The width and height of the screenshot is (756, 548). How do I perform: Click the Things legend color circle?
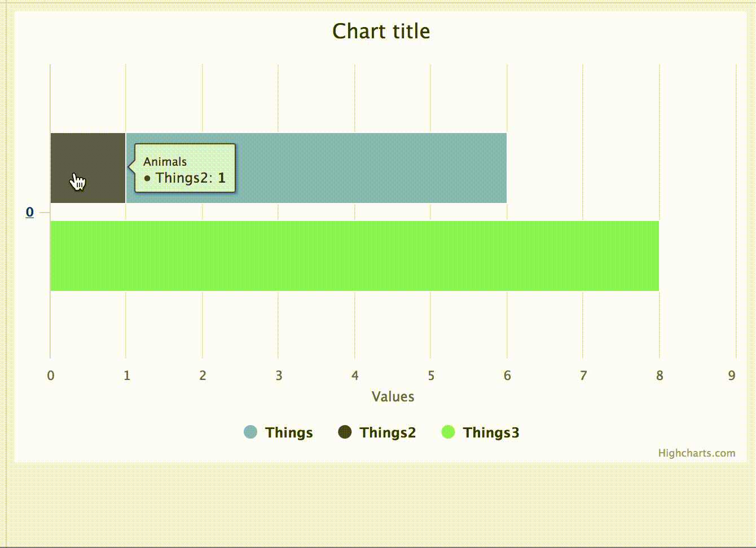click(250, 432)
